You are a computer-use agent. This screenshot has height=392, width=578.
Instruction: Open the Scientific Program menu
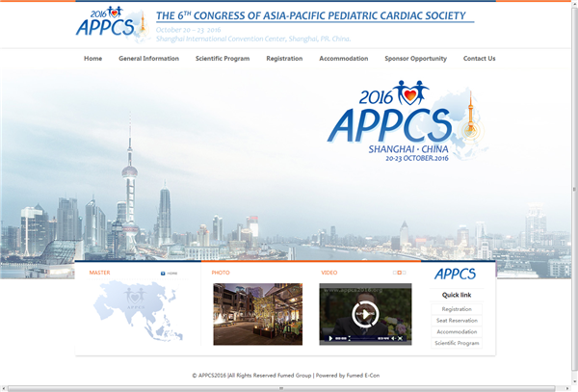click(223, 59)
